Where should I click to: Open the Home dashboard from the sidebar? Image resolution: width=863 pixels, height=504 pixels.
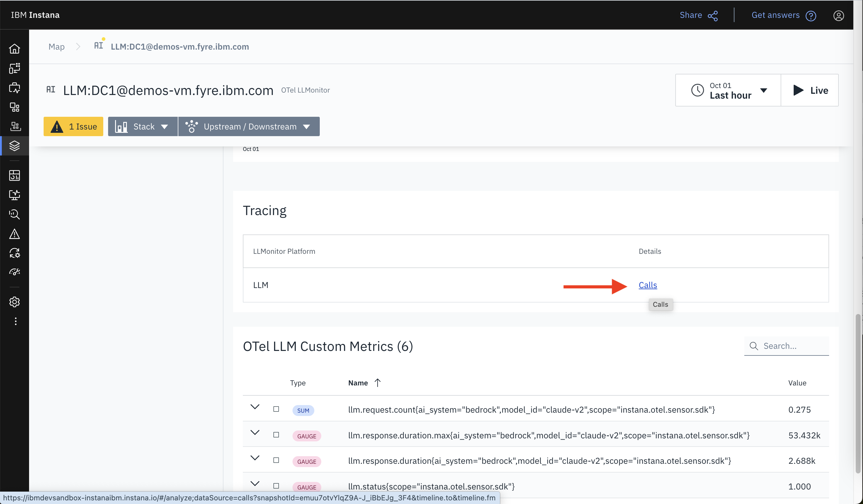[x=15, y=49]
